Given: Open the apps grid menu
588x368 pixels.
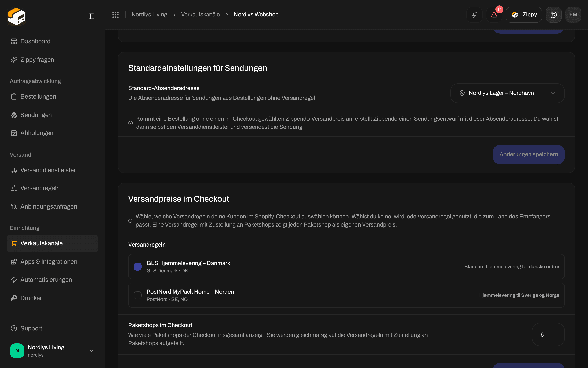Looking at the screenshot, I should click(x=115, y=15).
